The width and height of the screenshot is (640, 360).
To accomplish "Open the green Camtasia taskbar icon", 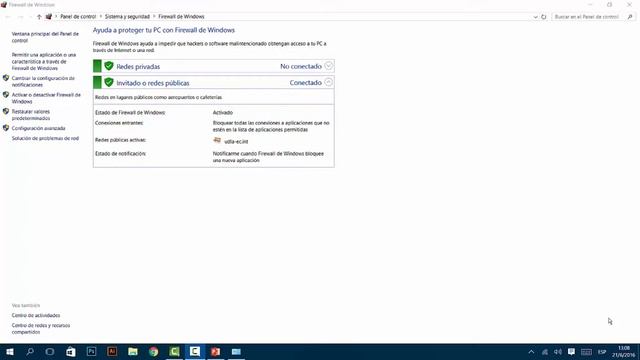I will 174,351.
